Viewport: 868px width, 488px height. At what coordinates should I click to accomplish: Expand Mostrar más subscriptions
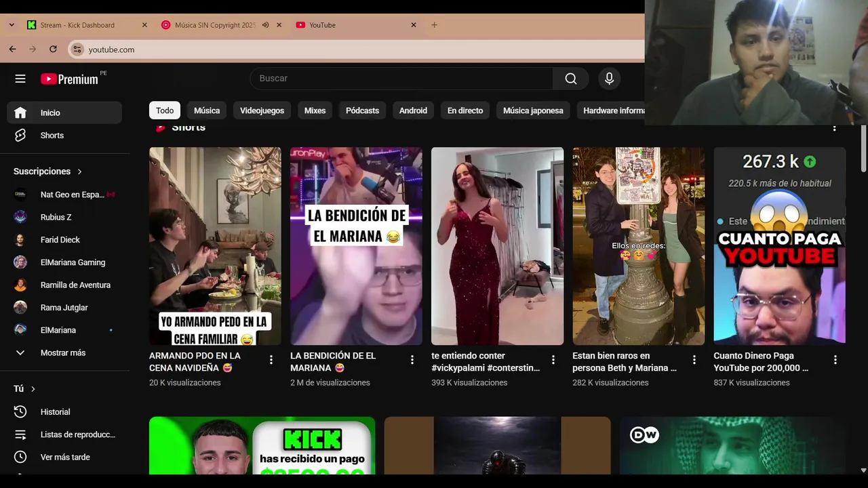point(64,353)
